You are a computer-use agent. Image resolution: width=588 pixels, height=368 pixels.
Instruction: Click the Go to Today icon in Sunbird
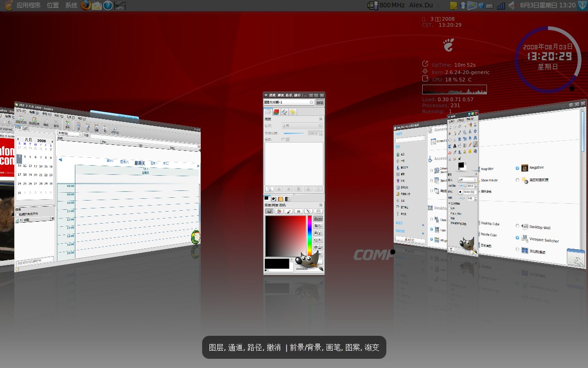pos(68,124)
